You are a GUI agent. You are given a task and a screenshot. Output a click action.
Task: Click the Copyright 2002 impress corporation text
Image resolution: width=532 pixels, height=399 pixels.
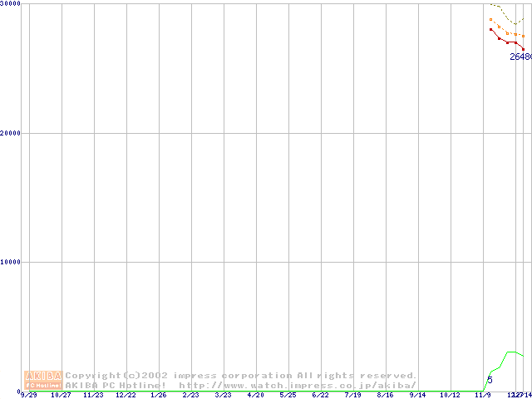pos(241,375)
